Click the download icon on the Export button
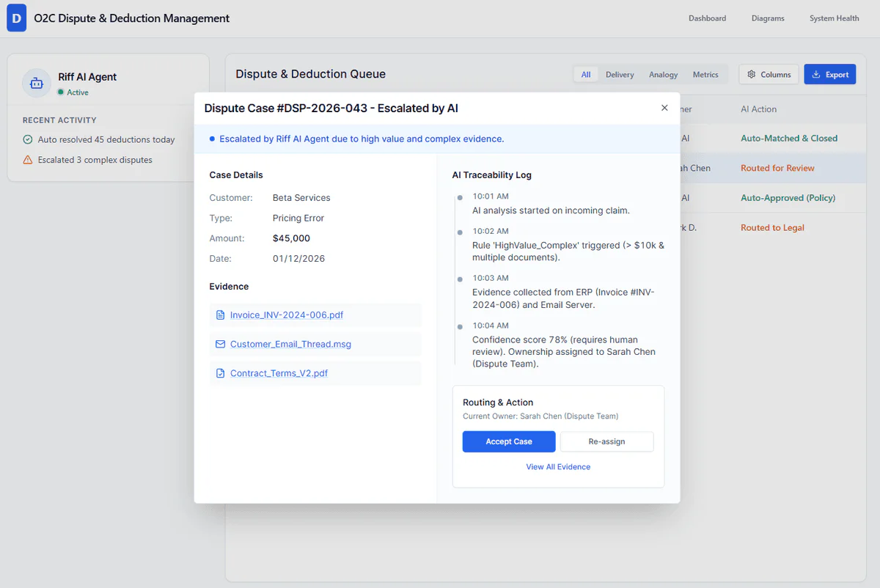Screen dimensions: 880x588 point(815,74)
